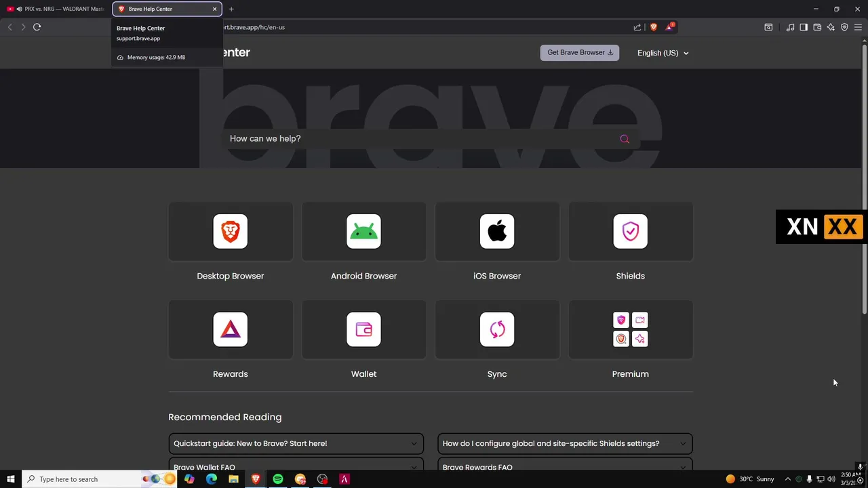Switch to the PRX vs. NRG VALORANT tab
The image size is (868, 488).
tap(56, 9)
